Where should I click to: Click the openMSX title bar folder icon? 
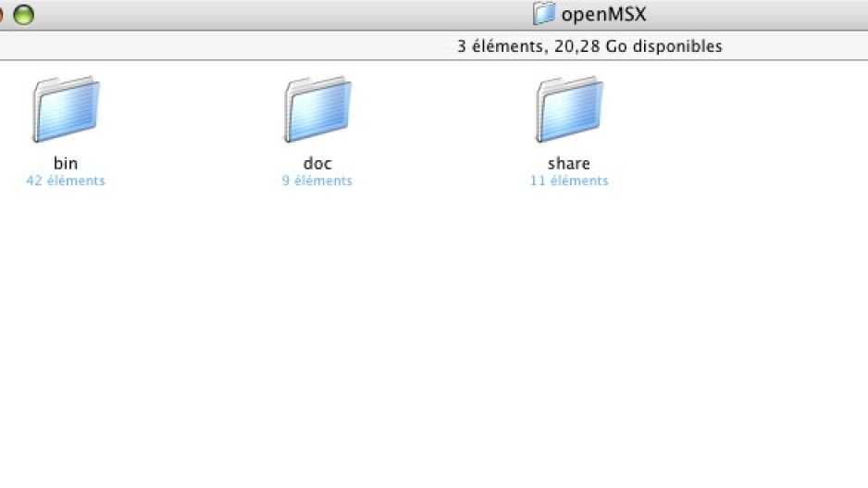[x=543, y=13]
